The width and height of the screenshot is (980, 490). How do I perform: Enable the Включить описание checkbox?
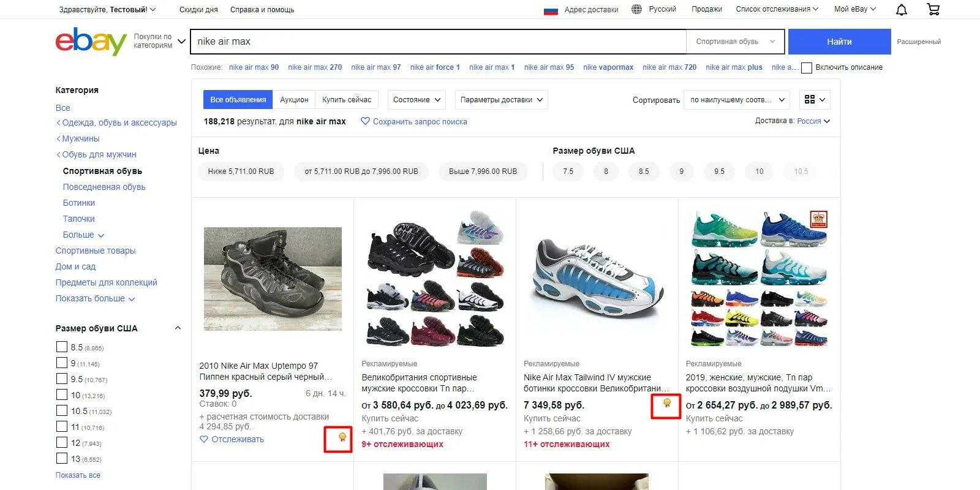(x=807, y=67)
